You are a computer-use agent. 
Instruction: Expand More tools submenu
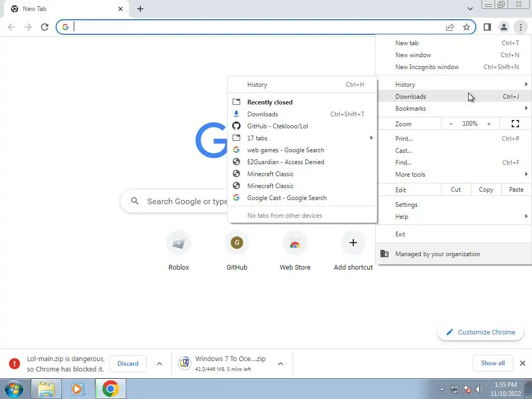point(454,175)
